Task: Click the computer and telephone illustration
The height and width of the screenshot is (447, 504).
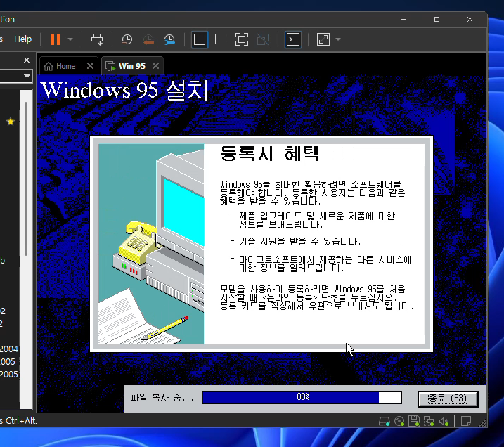Action: tap(151, 244)
